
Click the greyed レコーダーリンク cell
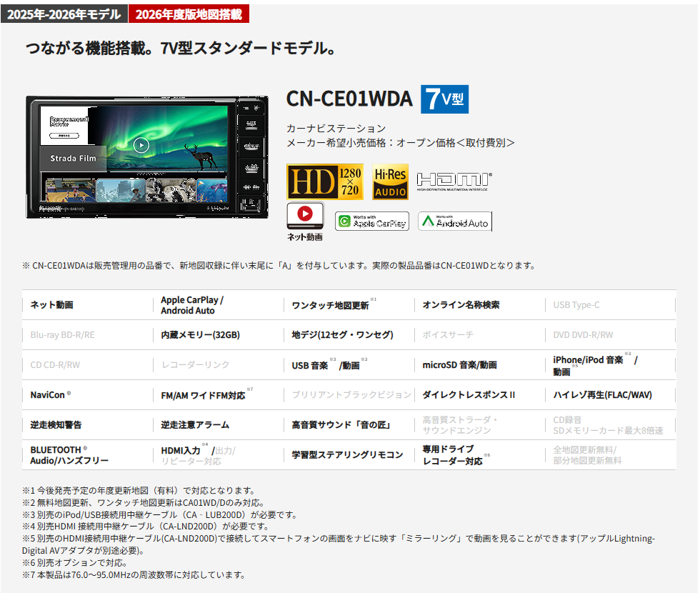click(219, 365)
